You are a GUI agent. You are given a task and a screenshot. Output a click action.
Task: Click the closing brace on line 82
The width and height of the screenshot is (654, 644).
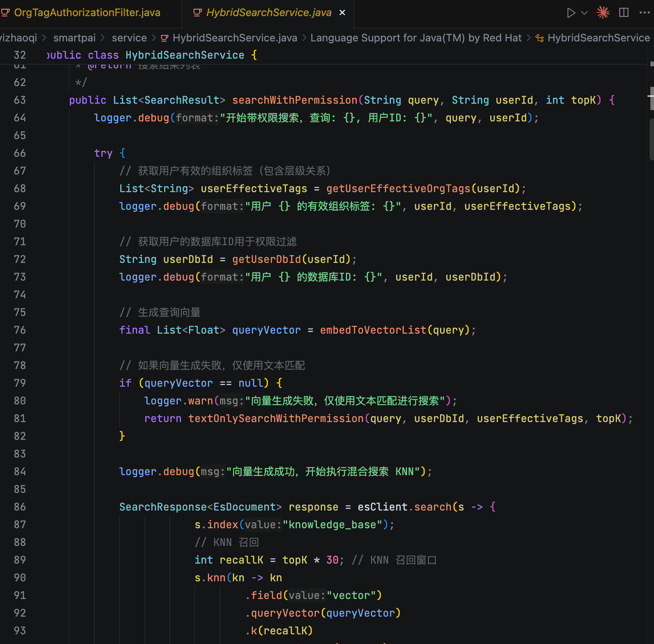(122, 436)
